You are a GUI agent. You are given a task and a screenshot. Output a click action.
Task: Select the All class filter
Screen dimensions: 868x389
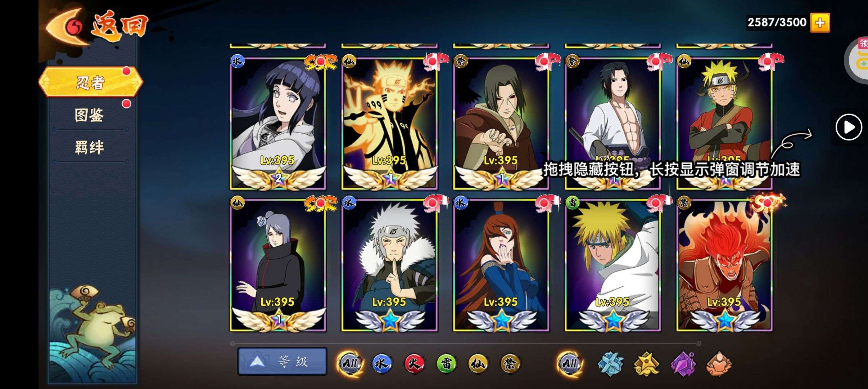pos(570,363)
